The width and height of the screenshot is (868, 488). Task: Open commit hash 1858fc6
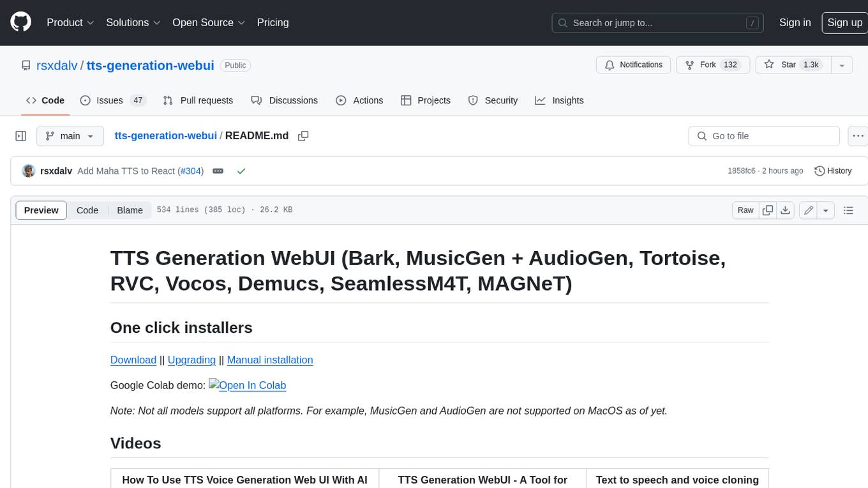click(742, 171)
